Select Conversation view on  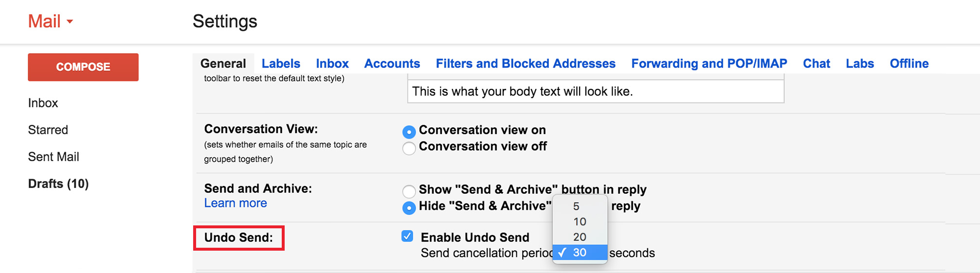point(409,132)
